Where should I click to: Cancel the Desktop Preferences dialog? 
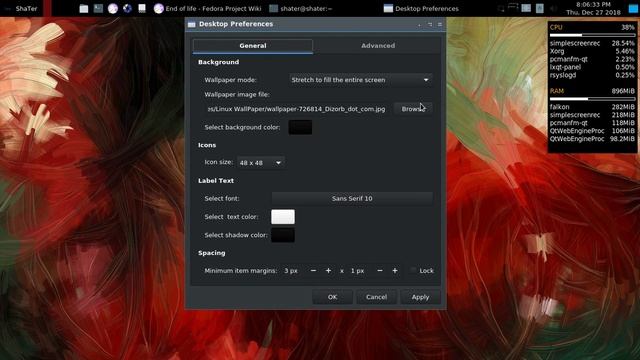click(376, 297)
